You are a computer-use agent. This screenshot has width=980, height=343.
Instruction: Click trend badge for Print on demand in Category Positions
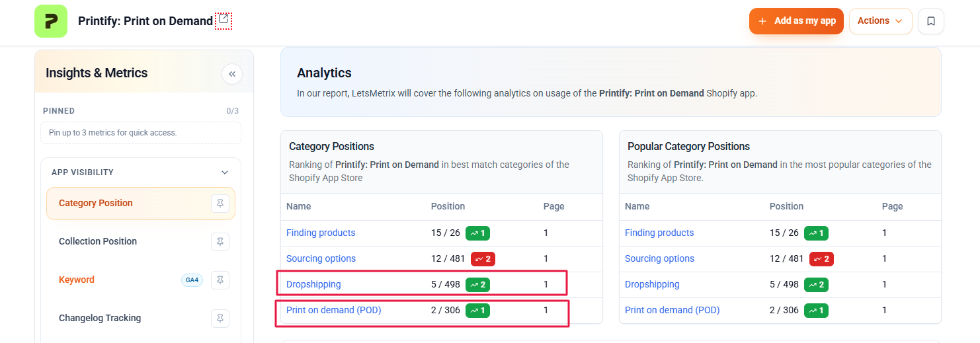click(477, 311)
